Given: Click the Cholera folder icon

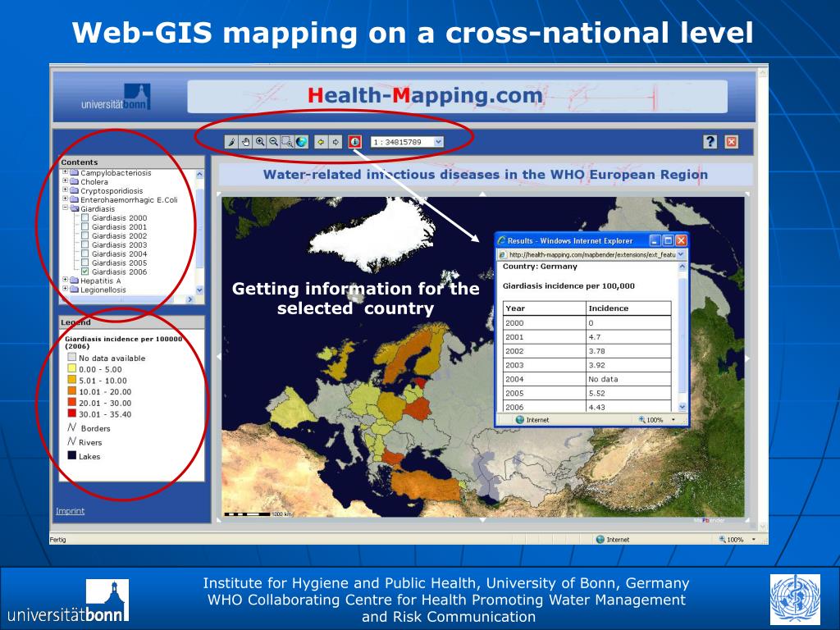Looking at the screenshot, I should click(x=75, y=182).
